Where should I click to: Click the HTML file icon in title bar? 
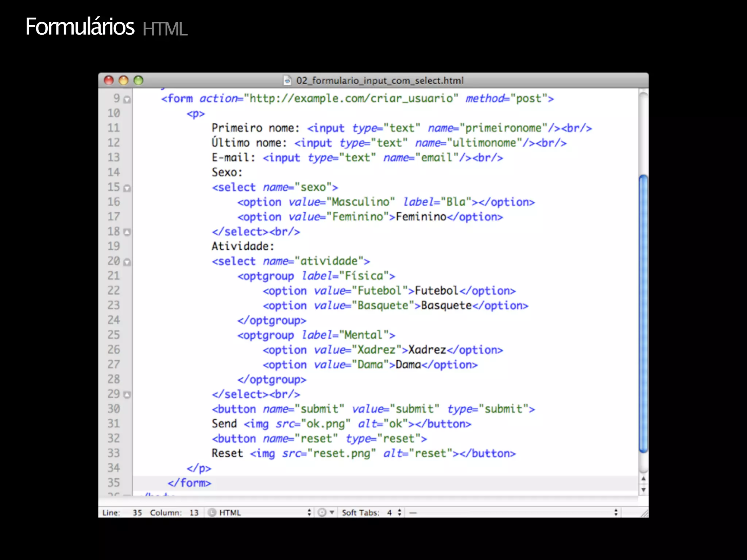[x=287, y=80]
